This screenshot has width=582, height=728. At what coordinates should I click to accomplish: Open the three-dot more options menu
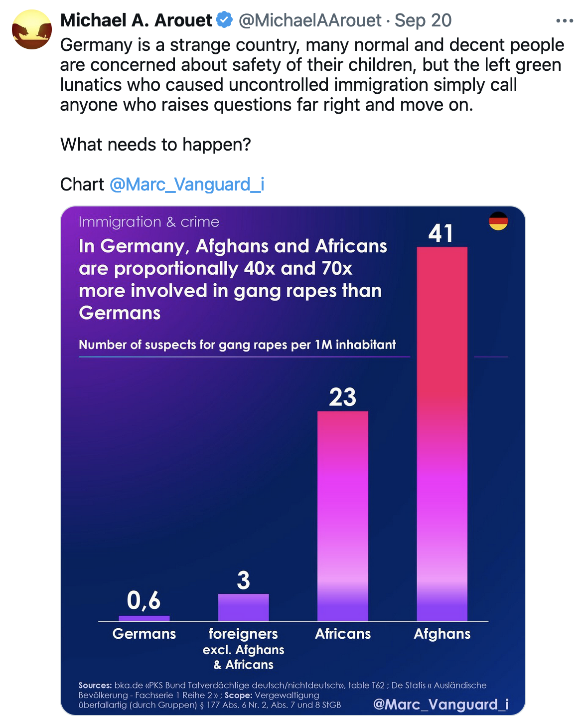tap(564, 21)
